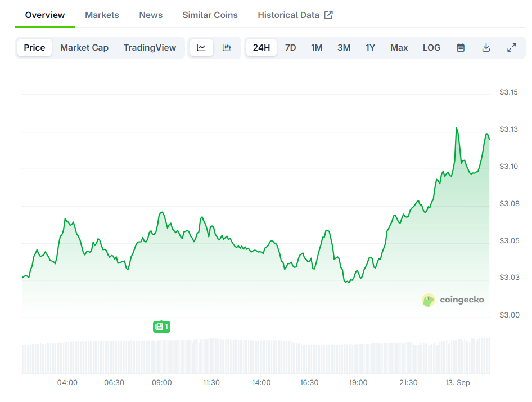Set time range to 7D
This screenshot has width=532, height=402.
coord(290,48)
